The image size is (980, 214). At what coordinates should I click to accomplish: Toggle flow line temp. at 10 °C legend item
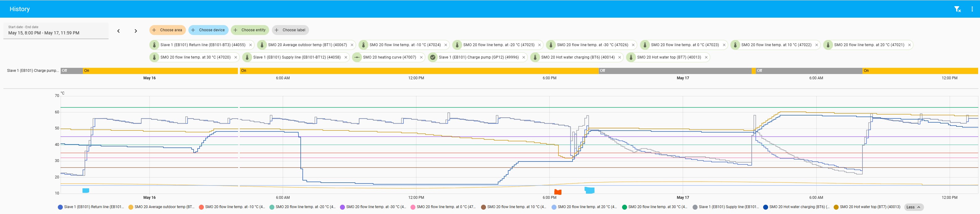click(514, 207)
